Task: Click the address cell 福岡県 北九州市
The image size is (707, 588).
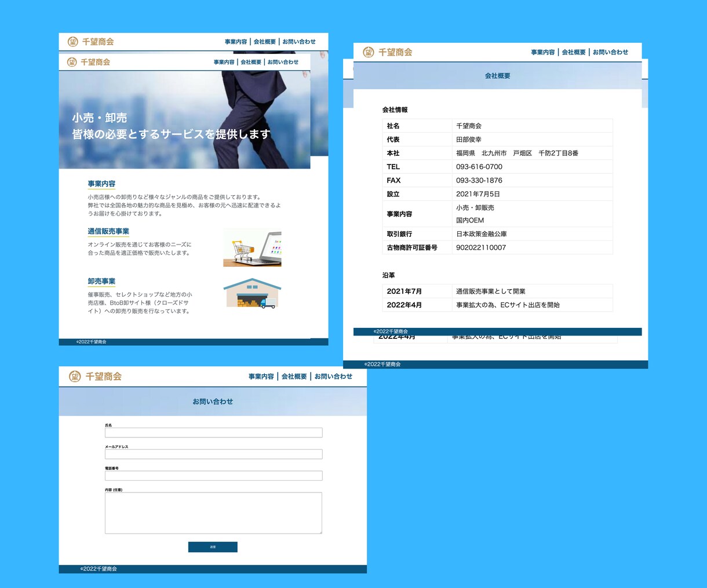Action: pyautogui.click(x=517, y=154)
